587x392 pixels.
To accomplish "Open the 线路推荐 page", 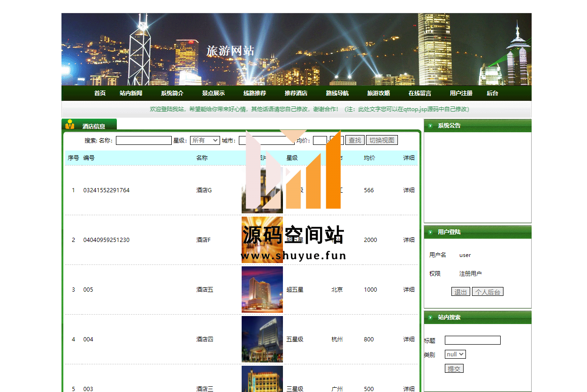I will coord(255,93).
